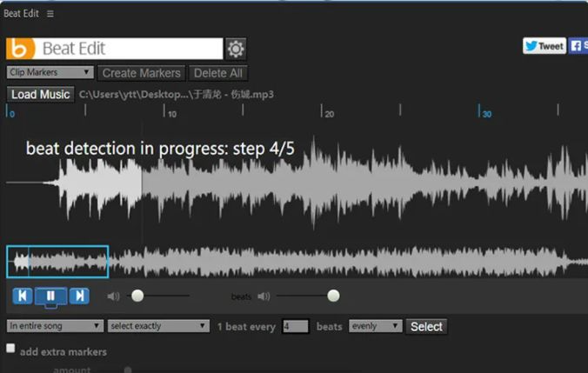Skip to the next beat button
The height and width of the screenshot is (373, 588).
coord(79,296)
